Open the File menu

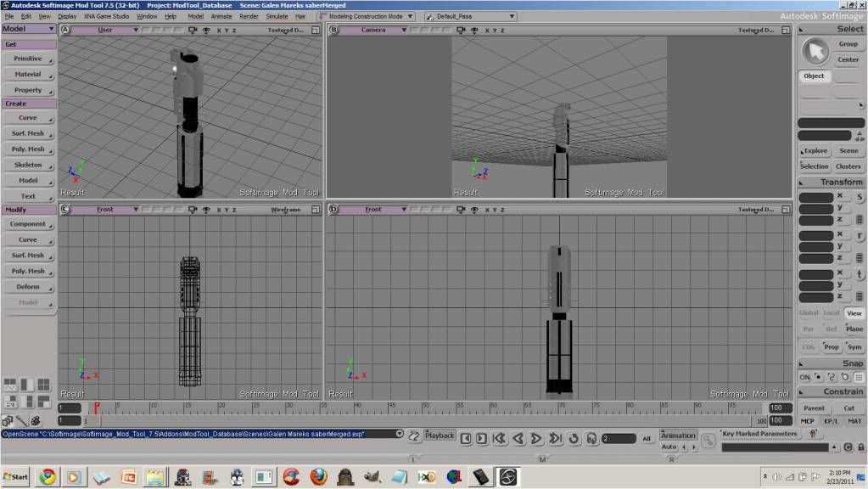pyautogui.click(x=8, y=17)
